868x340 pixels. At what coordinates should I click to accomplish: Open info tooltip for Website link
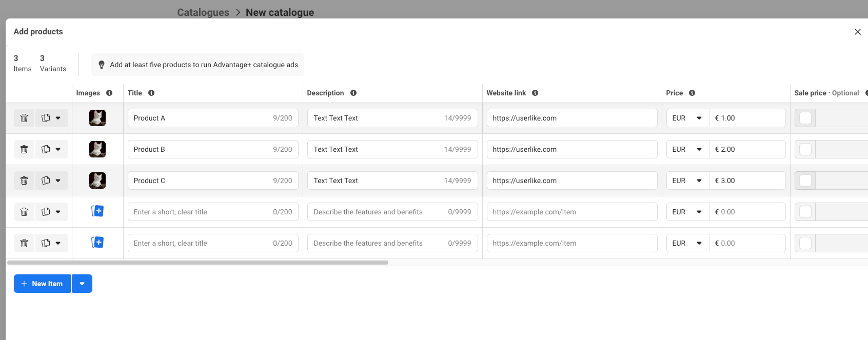[535, 93]
